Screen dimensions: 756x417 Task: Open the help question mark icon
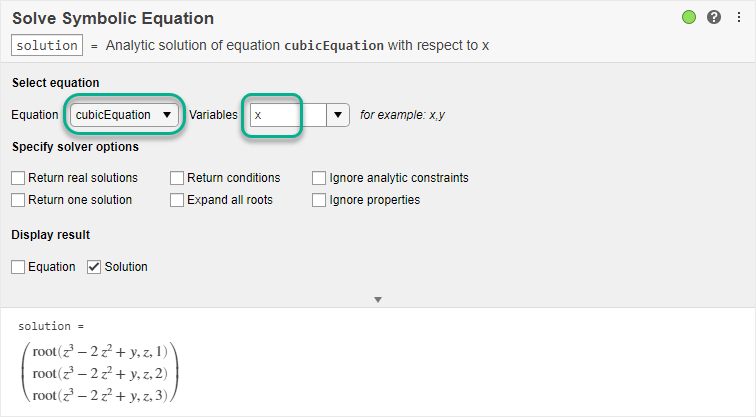point(714,17)
